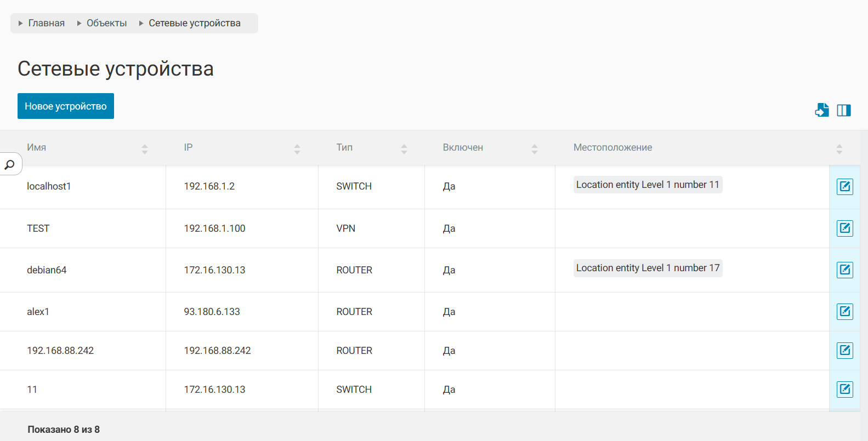This screenshot has height=441, width=868.
Task: Open the edit form for alex1
Action: tap(844, 312)
